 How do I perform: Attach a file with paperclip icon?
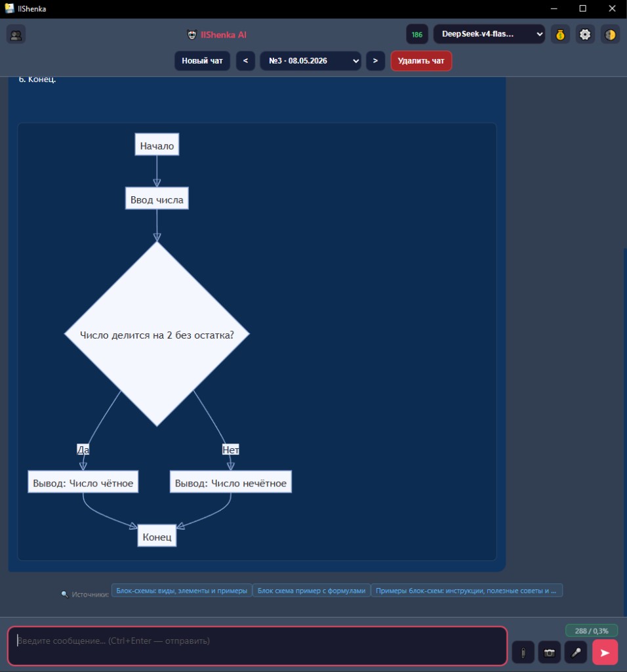pyautogui.click(x=523, y=653)
